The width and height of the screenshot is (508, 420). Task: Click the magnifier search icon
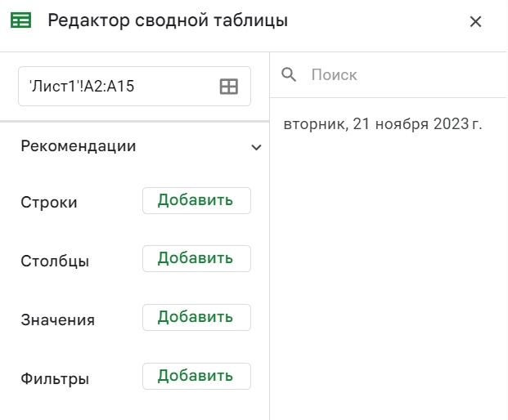(x=289, y=75)
